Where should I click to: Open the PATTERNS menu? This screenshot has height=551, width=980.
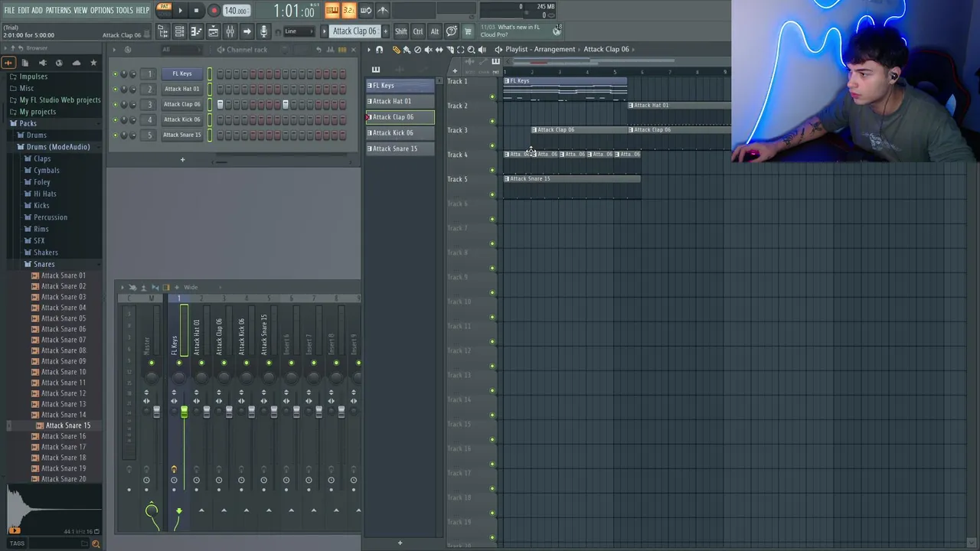[58, 10]
